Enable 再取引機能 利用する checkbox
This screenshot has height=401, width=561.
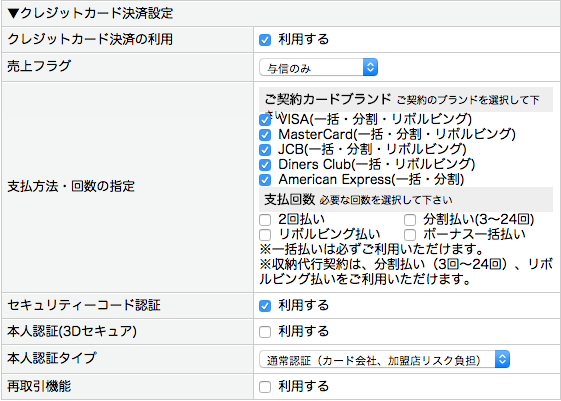[265, 387]
